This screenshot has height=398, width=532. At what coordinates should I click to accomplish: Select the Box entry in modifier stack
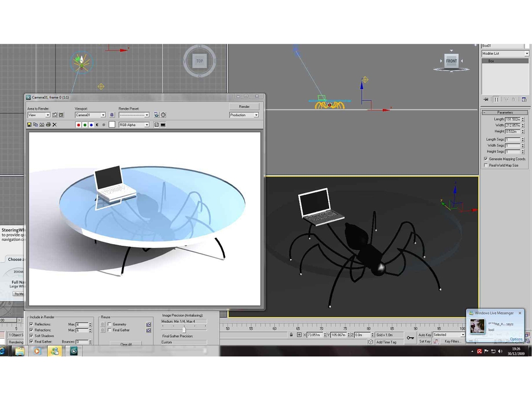(x=505, y=61)
